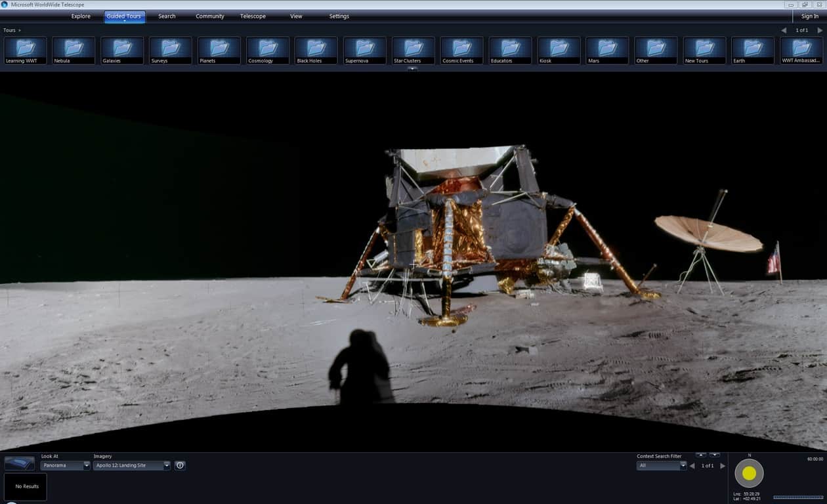Open the Look At Panorama dropdown

(66, 465)
